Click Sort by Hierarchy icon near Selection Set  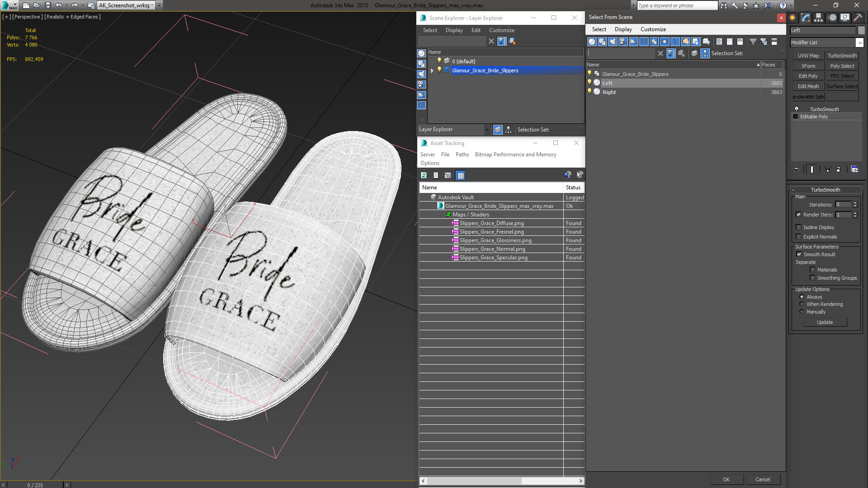(705, 53)
